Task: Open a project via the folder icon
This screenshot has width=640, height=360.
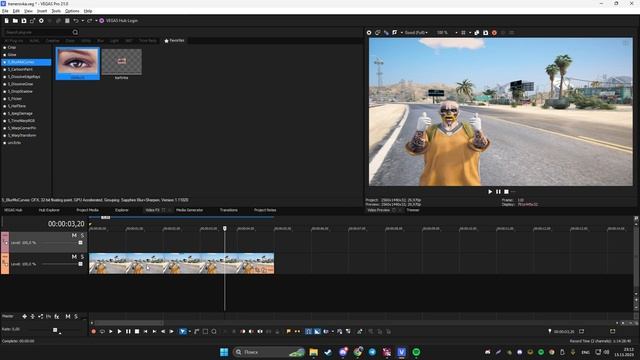Action: point(15,21)
